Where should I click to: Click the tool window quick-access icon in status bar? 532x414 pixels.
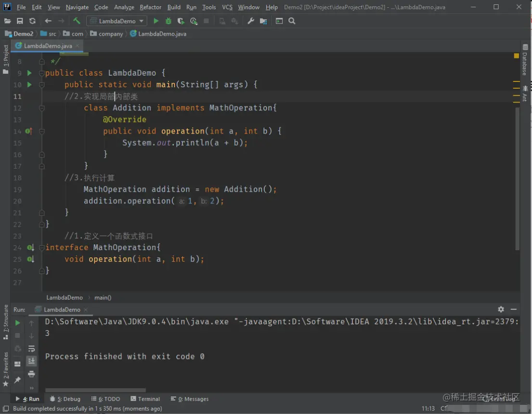(6, 409)
